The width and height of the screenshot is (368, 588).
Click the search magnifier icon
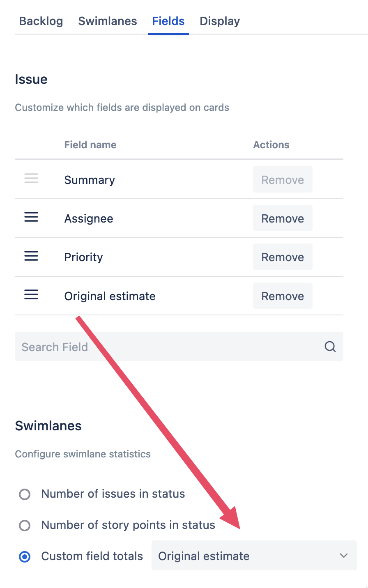tap(330, 347)
